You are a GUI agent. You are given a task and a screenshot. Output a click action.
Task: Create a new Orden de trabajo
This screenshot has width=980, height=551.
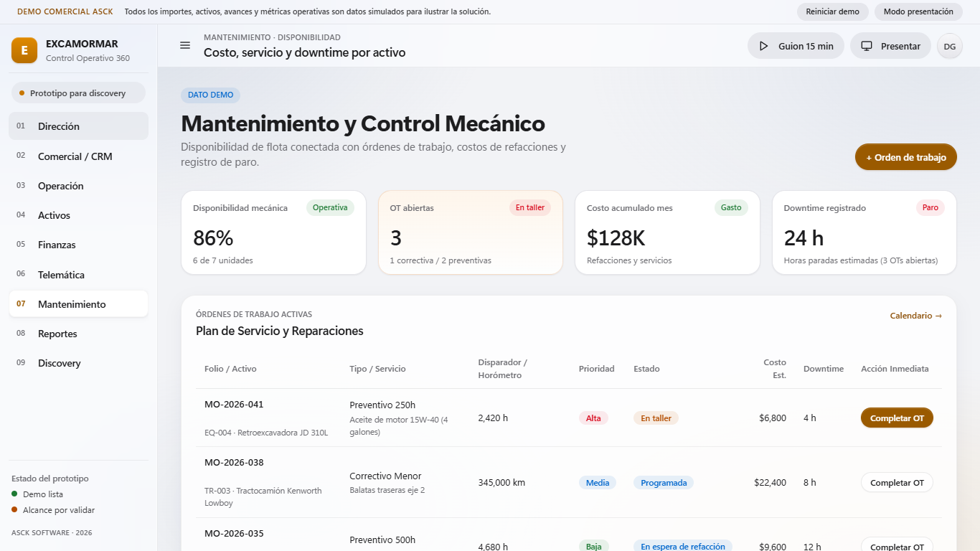pos(906,157)
